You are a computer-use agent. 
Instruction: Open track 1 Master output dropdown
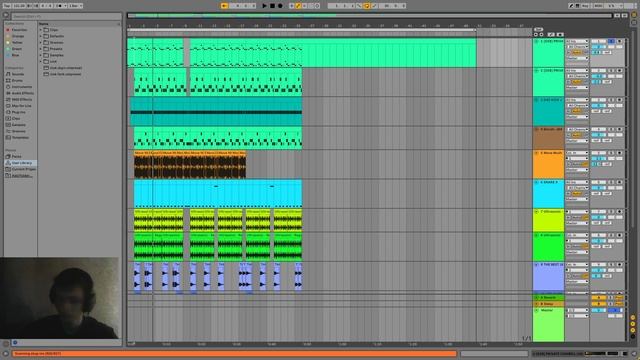pos(577,58)
